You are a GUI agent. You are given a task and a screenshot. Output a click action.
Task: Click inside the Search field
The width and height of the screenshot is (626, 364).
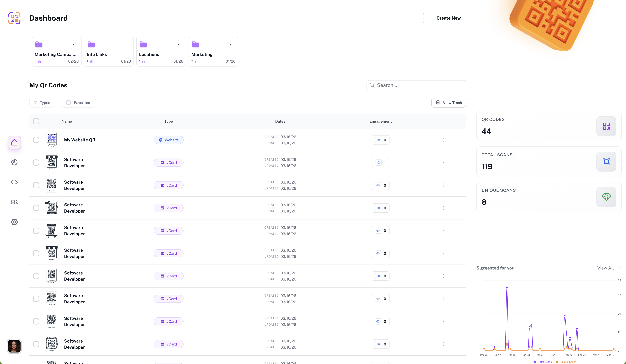click(x=416, y=85)
